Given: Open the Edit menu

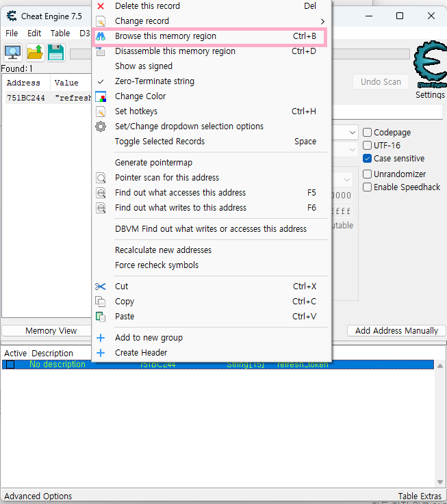Looking at the screenshot, I should [x=34, y=34].
